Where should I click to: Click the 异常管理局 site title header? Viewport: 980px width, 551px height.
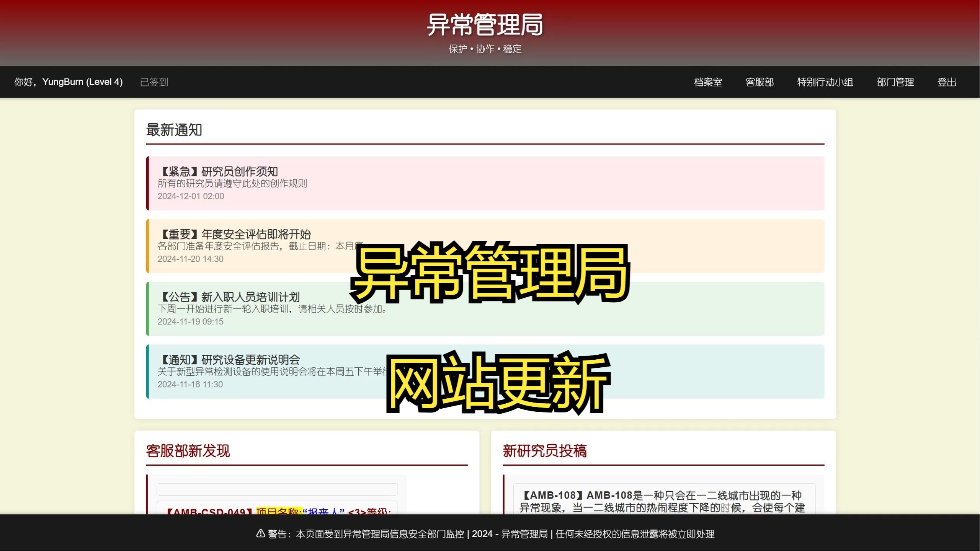tap(485, 25)
